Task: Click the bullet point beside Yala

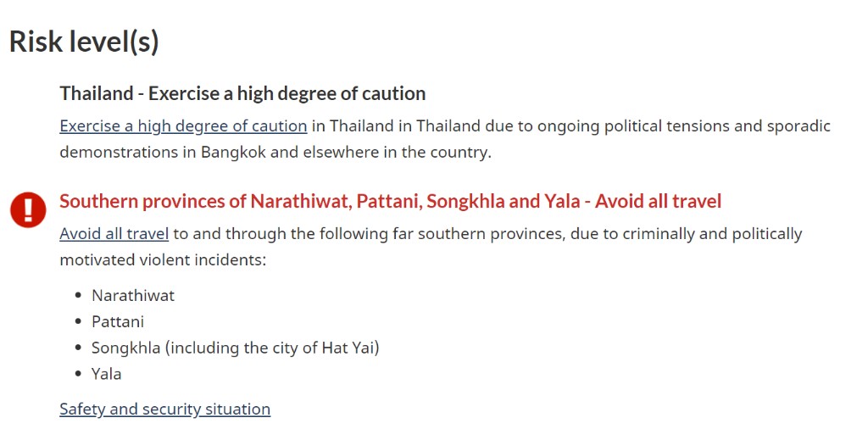Action: (78, 375)
